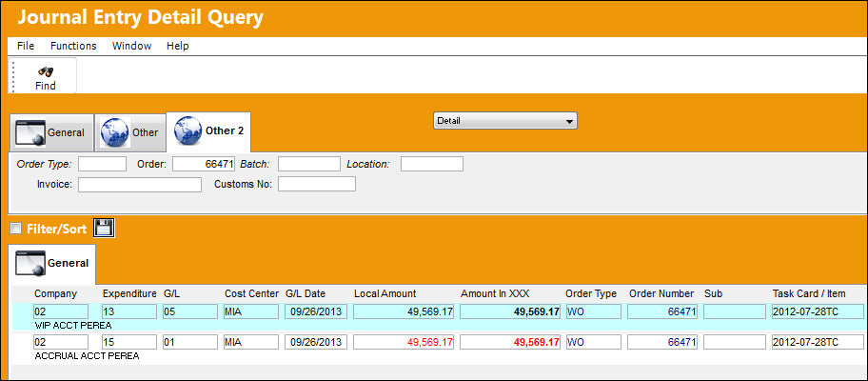Click the Order field containing 66471

[204, 164]
